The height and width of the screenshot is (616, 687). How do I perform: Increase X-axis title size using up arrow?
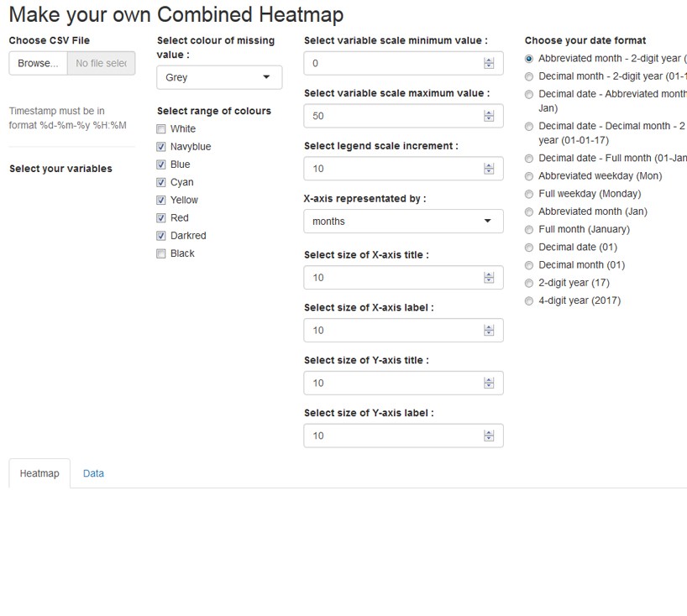[489, 274]
